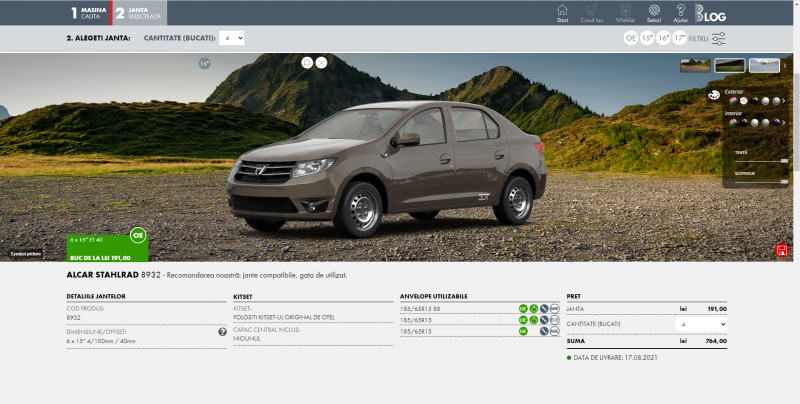800x404 pixels.
Task: Click the Ajutor help question icon
Action: (x=681, y=12)
